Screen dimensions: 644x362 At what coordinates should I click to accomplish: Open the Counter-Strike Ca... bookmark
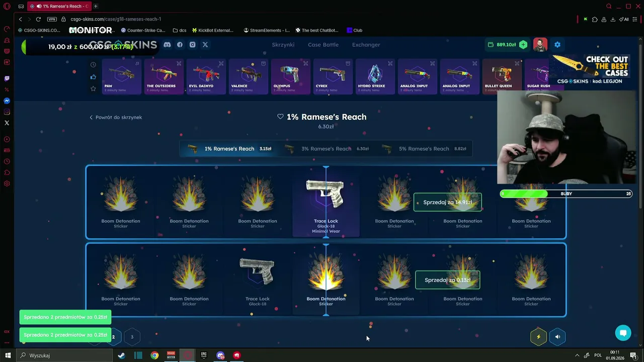click(143, 30)
